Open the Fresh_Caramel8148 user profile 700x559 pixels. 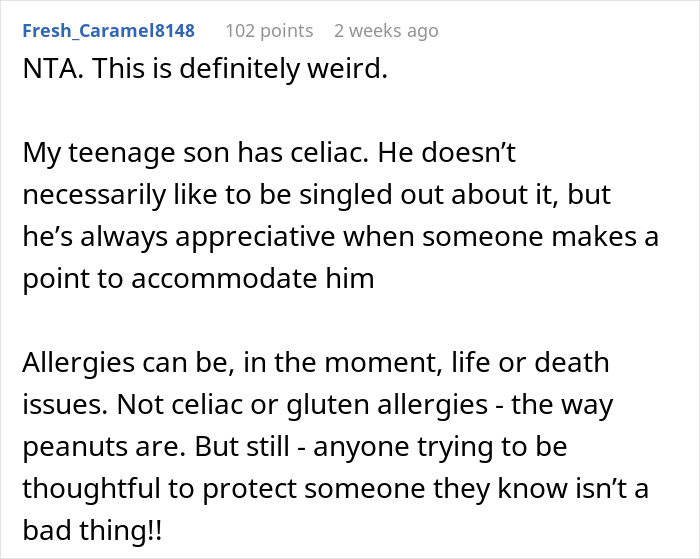click(x=108, y=31)
